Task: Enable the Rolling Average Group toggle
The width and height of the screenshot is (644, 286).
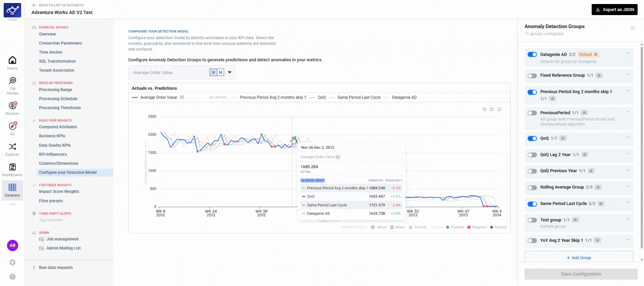Action: [532, 187]
